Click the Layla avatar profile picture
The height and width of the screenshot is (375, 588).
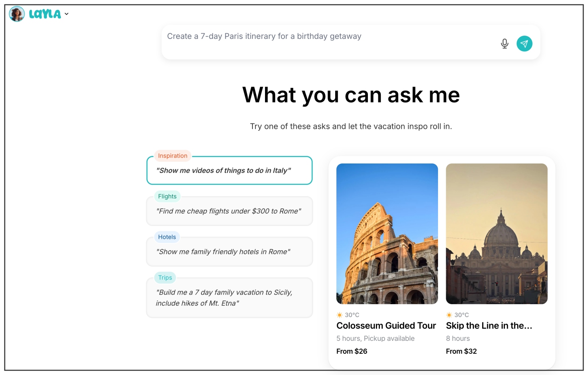[17, 14]
